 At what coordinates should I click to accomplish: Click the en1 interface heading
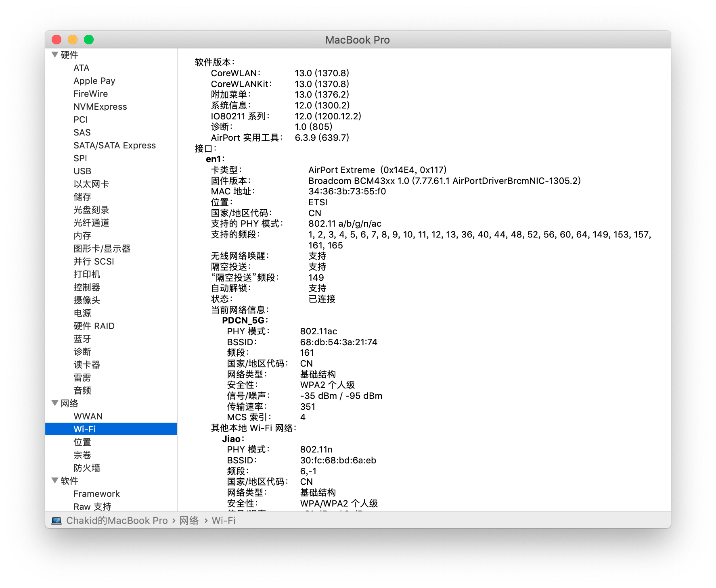(x=215, y=159)
